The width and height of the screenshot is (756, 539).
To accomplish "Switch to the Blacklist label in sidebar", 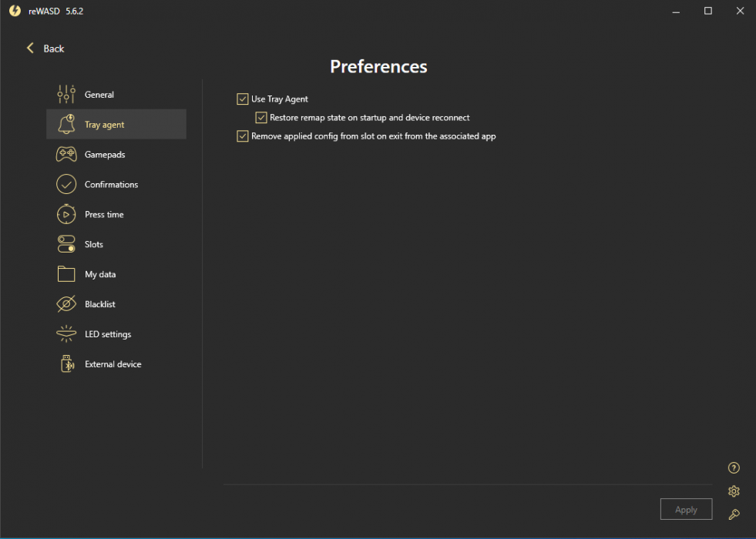I will pos(100,304).
